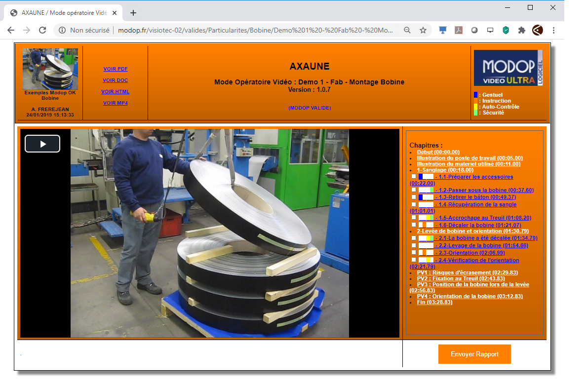Screen dimensions: 588x384
Task: Click the green security shield extension icon
Action: 505,30
